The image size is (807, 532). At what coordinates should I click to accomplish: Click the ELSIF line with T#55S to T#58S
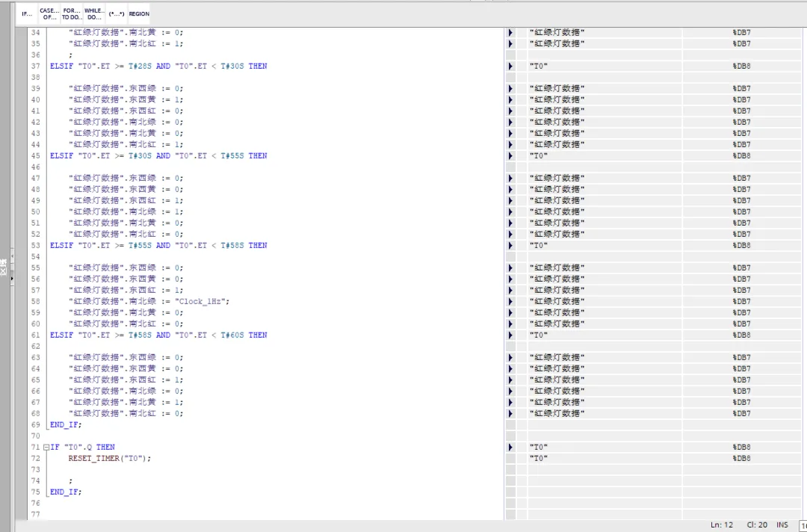tap(158, 245)
